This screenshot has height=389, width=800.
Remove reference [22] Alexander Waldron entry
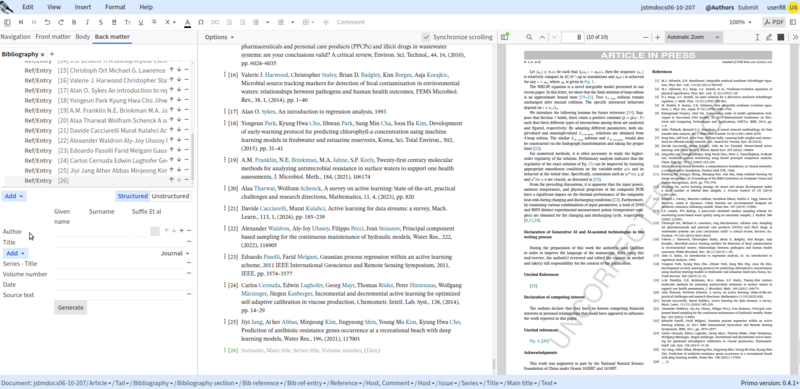tap(186, 140)
